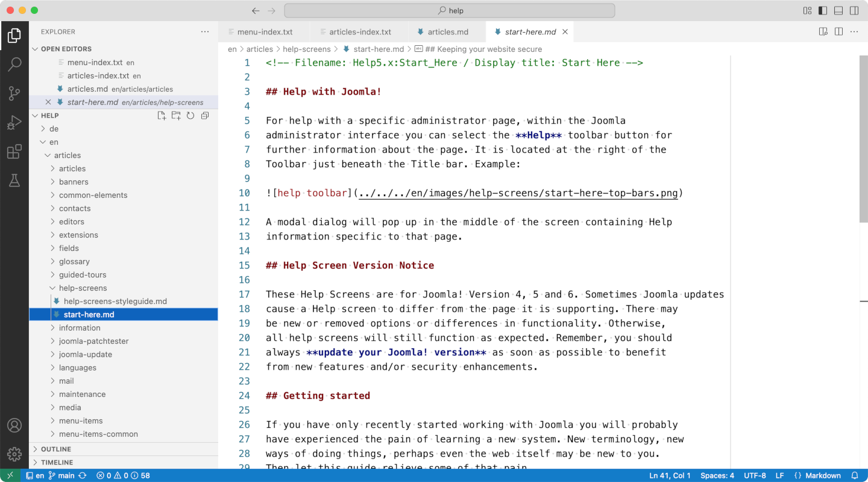Image resolution: width=868 pixels, height=482 pixels.
Task: Switch to the menu-index.txt tab
Action: tap(264, 32)
